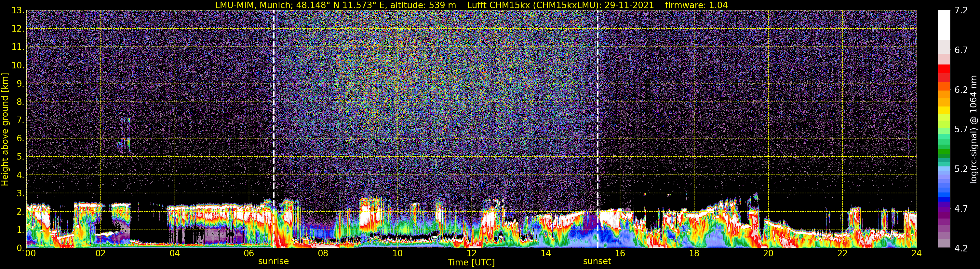
Task: Click the white top segment of the colorbar
Action: coord(944,25)
